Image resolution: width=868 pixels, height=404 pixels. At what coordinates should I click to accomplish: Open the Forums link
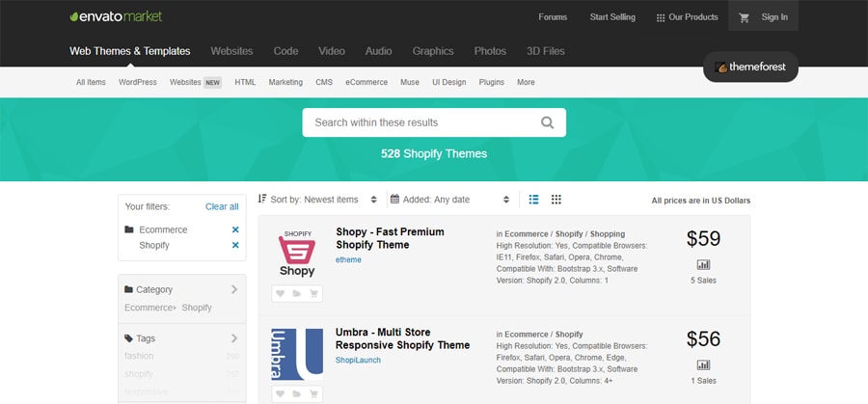553,17
